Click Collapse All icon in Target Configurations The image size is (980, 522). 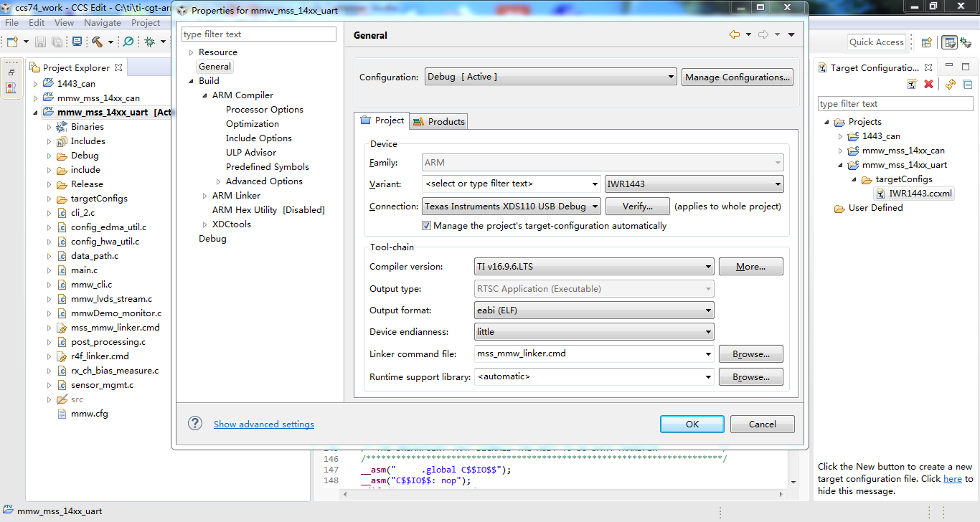(x=967, y=84)
